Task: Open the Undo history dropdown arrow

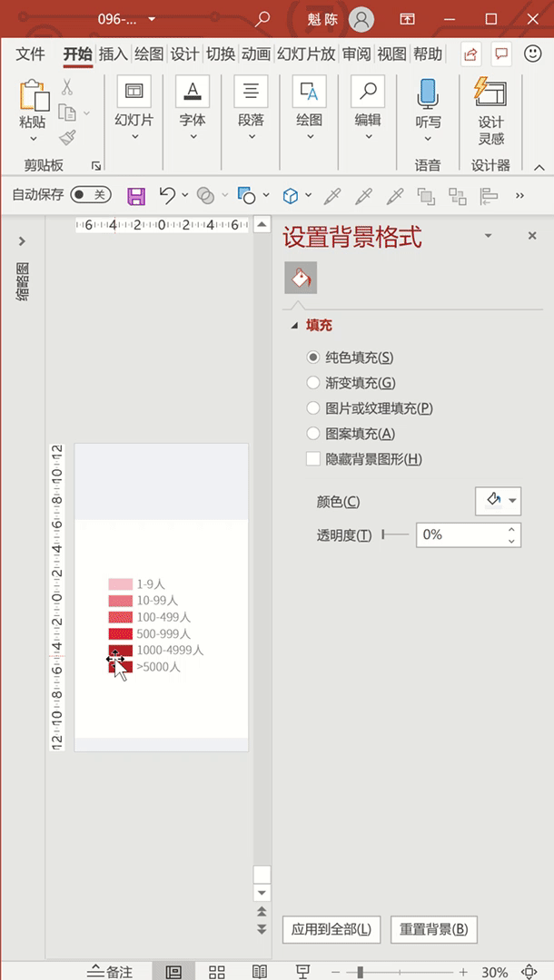Action: click(x=185, y=196)
